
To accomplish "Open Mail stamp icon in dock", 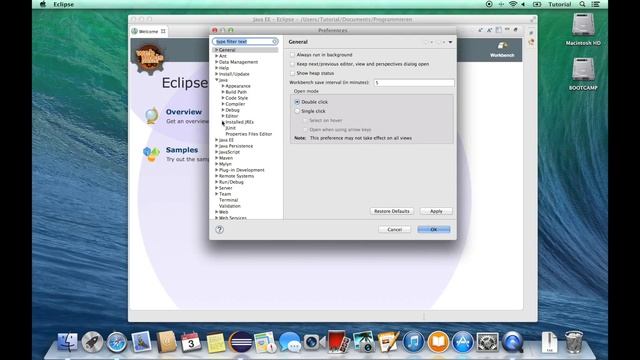I will [x=141, y=342].
